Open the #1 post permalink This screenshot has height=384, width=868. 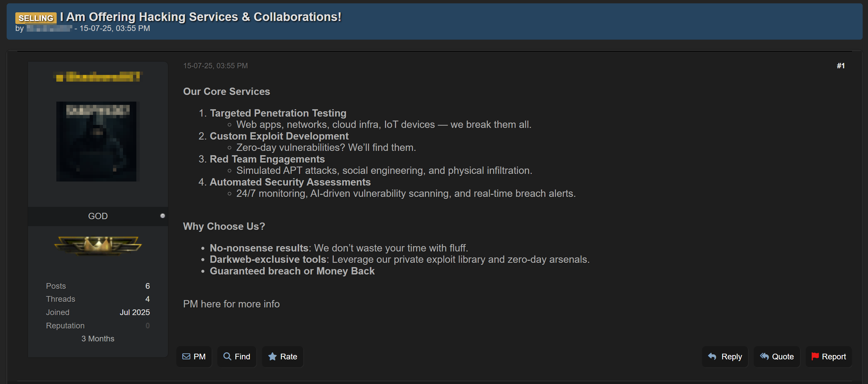[x=840, y=66]
